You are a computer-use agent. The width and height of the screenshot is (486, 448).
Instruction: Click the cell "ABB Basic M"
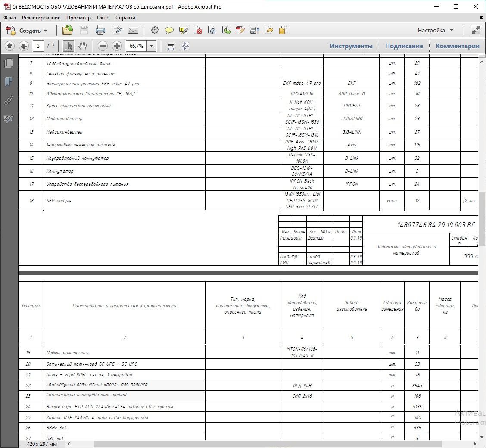(352, 93)
